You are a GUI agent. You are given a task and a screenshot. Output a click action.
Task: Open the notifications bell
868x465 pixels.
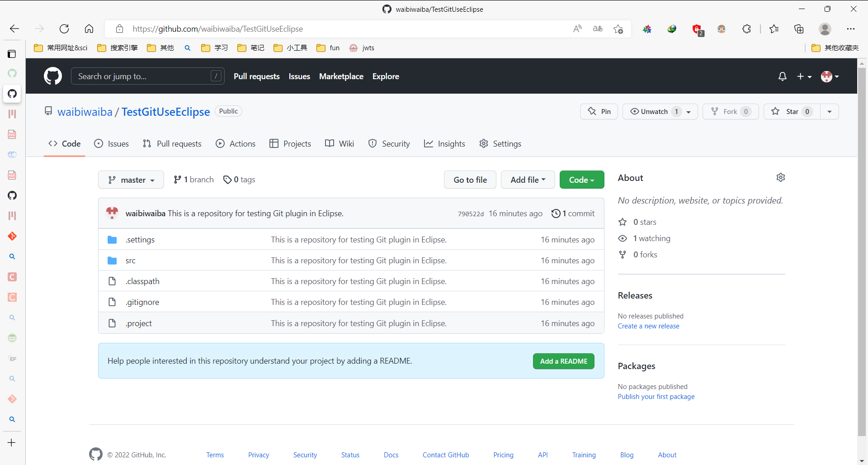[x=783, y=76]
